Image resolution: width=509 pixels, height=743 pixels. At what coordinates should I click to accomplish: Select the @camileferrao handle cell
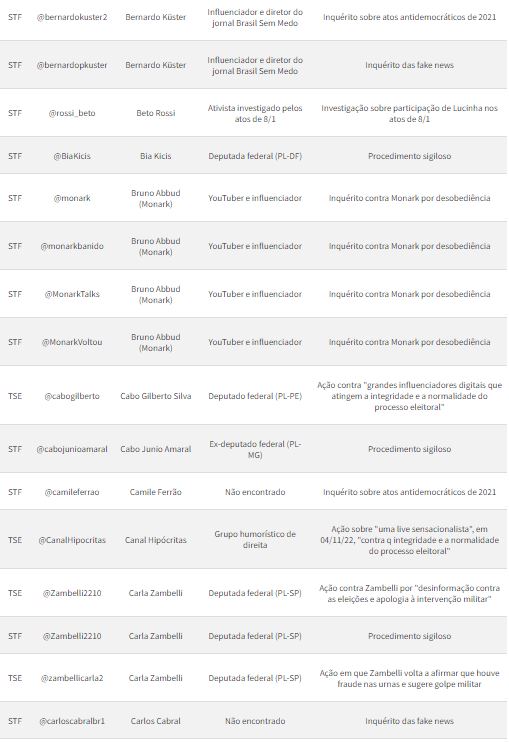click(72, 492)
